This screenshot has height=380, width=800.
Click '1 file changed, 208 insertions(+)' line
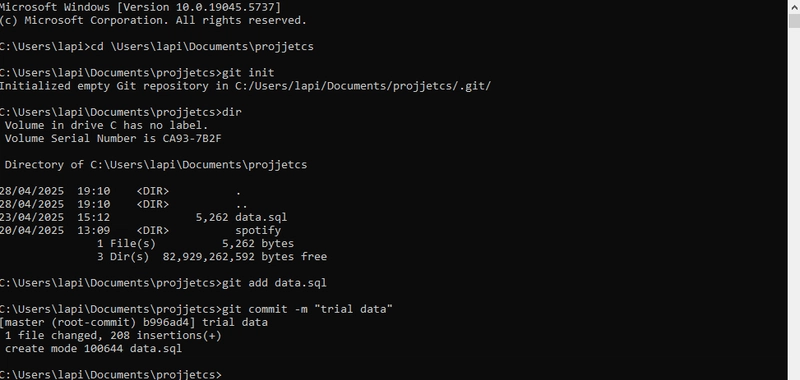[x=113, y=336]
